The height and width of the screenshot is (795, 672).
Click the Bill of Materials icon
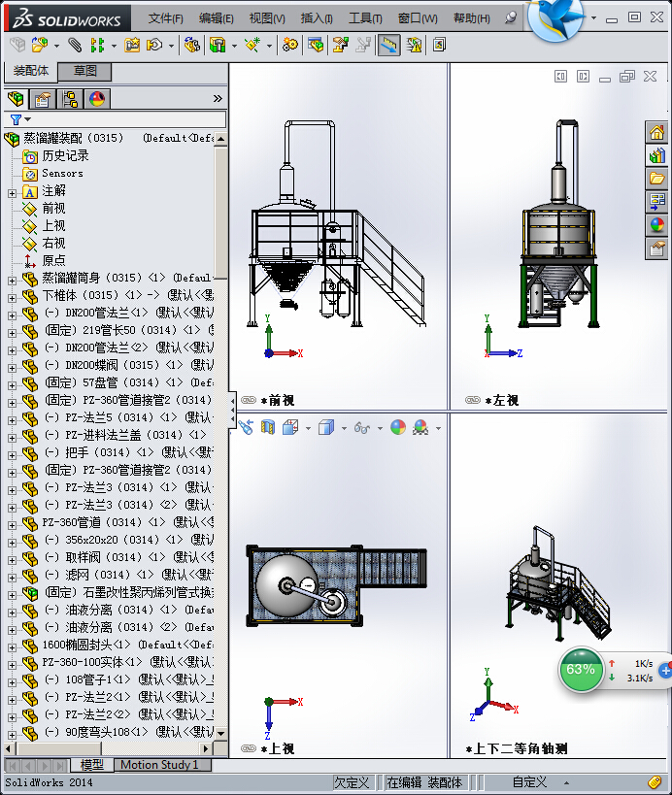[316, 45]
